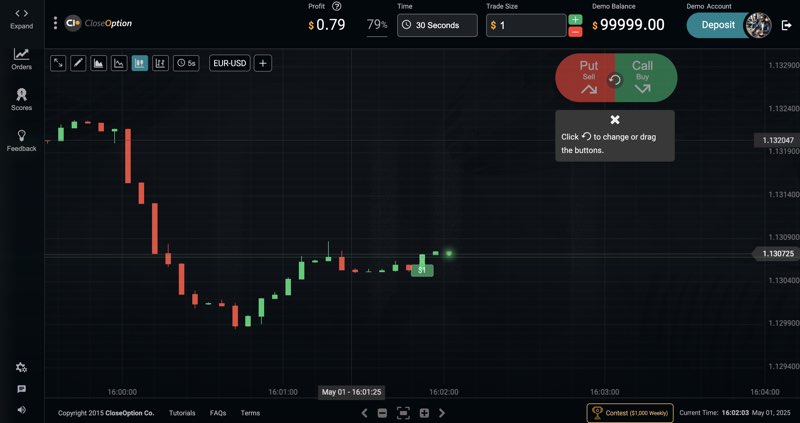Click the $1 trade marker on chart
The image size is (800, 423).
click(x=422, y=270)
